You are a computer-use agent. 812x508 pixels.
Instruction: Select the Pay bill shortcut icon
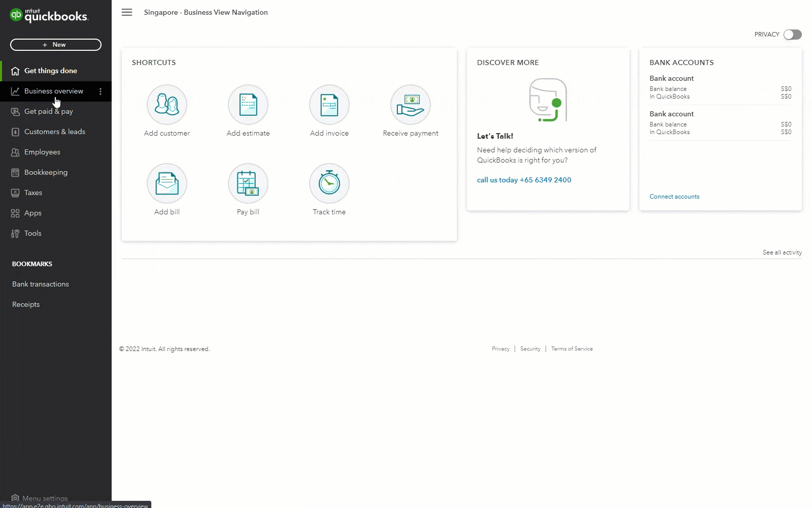coord(248,183)
